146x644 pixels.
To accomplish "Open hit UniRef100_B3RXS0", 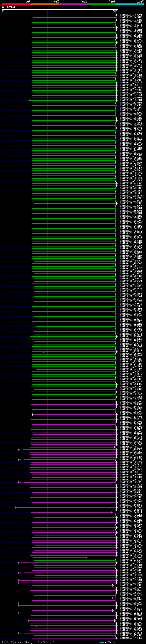I will tap(131, 414).
